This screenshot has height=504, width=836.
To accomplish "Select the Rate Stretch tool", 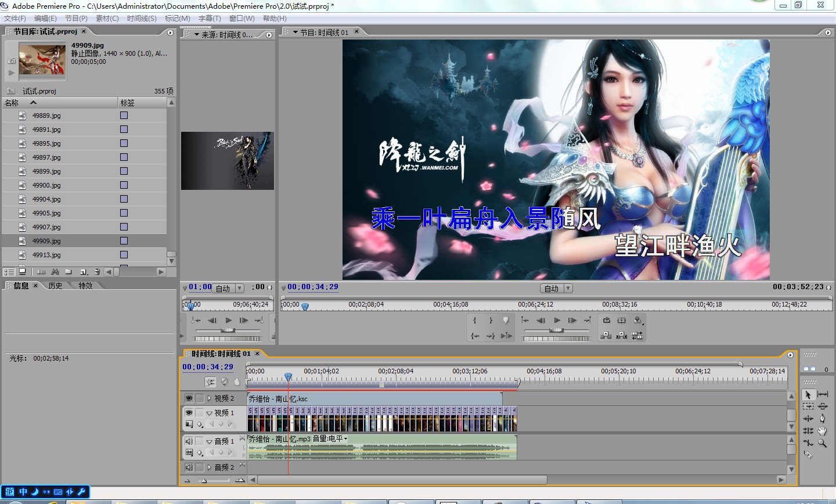I will click(x=808, y=442).
